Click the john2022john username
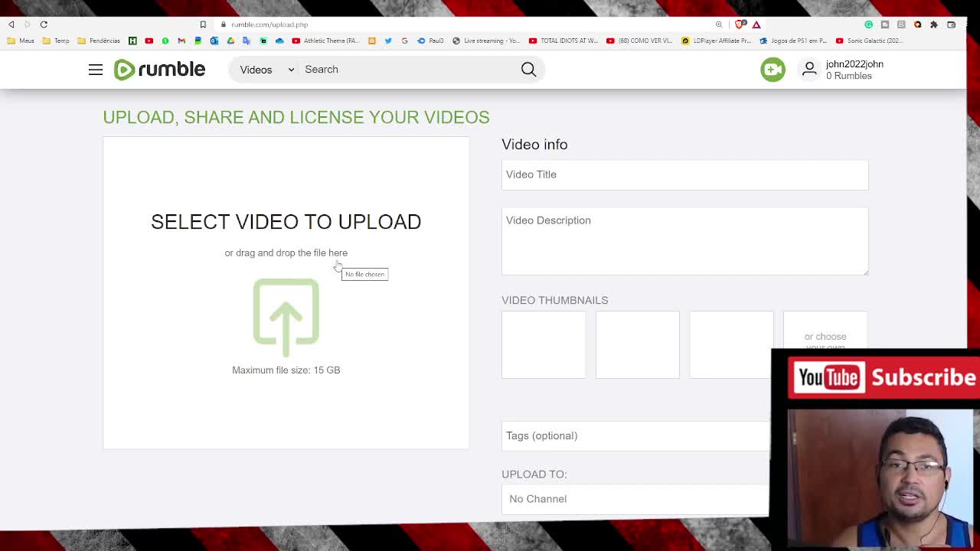This screenshot has width=980, height=551. point(854,64)
